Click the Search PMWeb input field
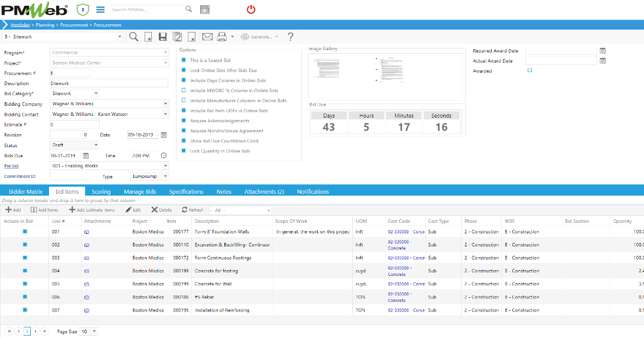Screen dimensions: 644x338 point(148,9)
